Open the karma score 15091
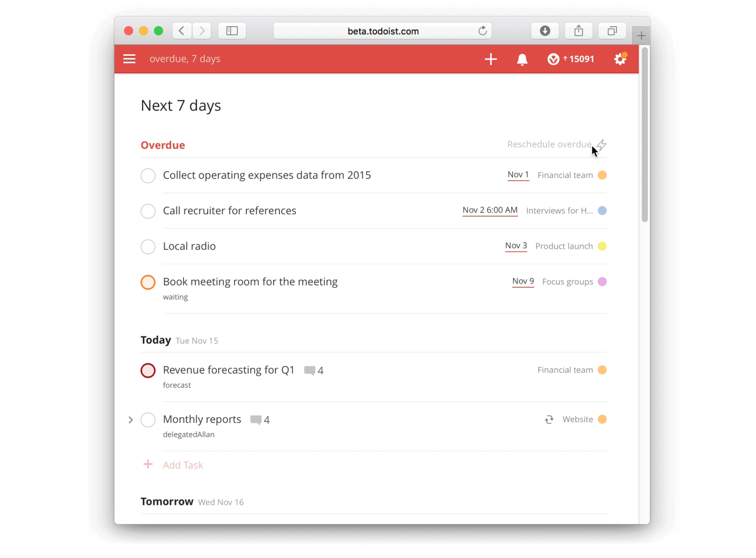The width and height of the screenshot is (756, 558). click(x=571, y=59)
